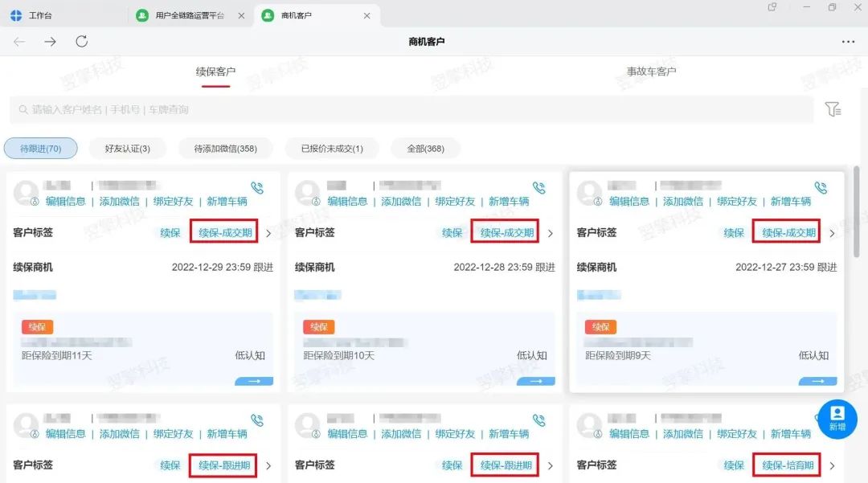Click 绑定好友 on the 2022-12-28 card
This screenshot has height=483, width=868.
pos(455,202)
